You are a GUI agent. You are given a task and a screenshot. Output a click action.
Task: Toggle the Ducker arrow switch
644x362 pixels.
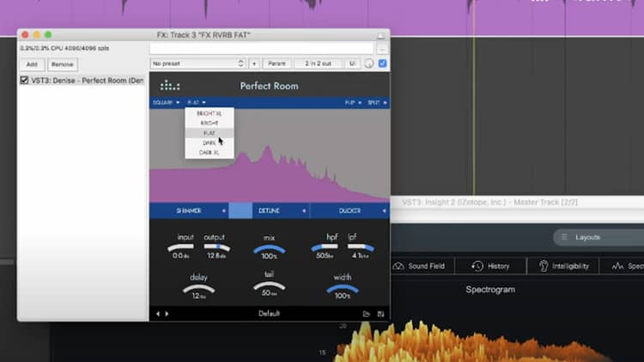pyautogui.click(x=384, y=210)
